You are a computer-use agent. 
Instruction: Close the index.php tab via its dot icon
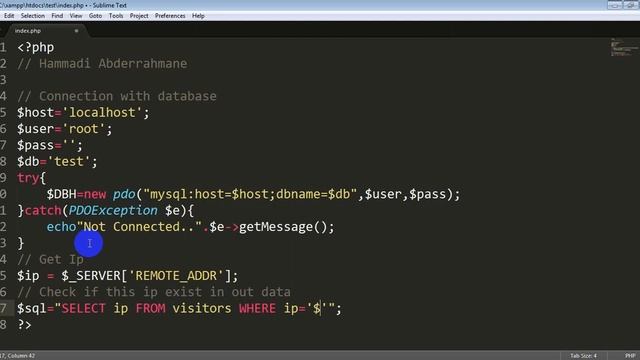[x=76, y=31]
